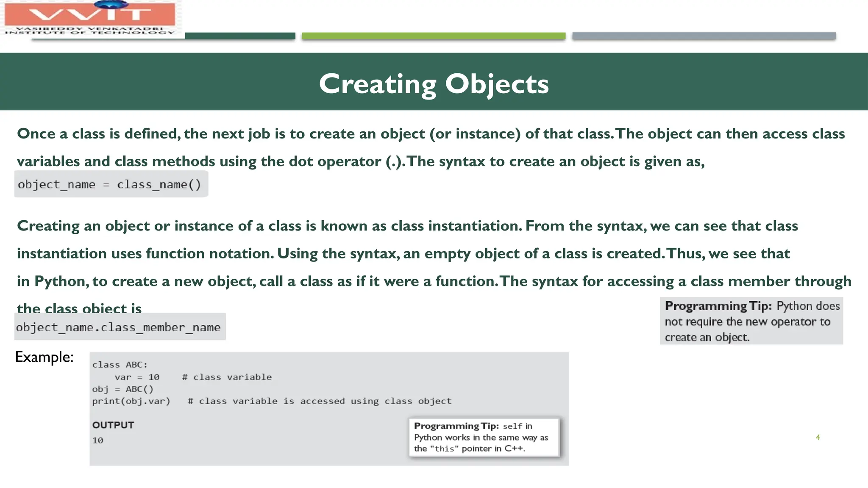Click the '# class variable' comment
868x488 pixels.
coord(227,377)
